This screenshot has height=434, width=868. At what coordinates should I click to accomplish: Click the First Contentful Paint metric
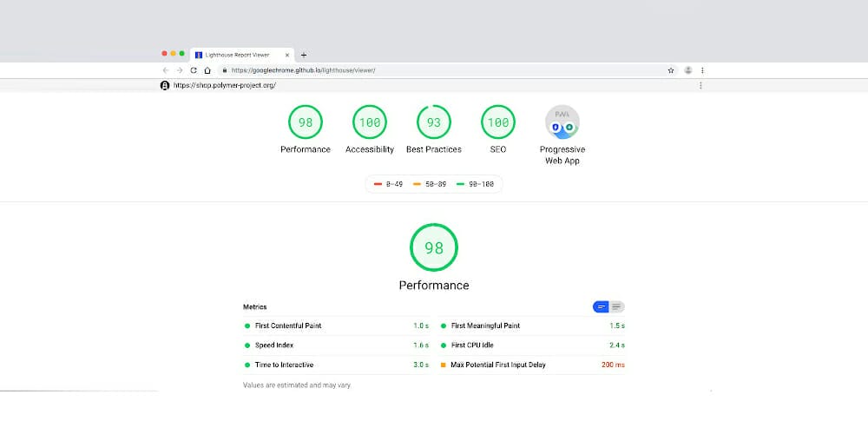pyautogui.click(x=336, y=325)
